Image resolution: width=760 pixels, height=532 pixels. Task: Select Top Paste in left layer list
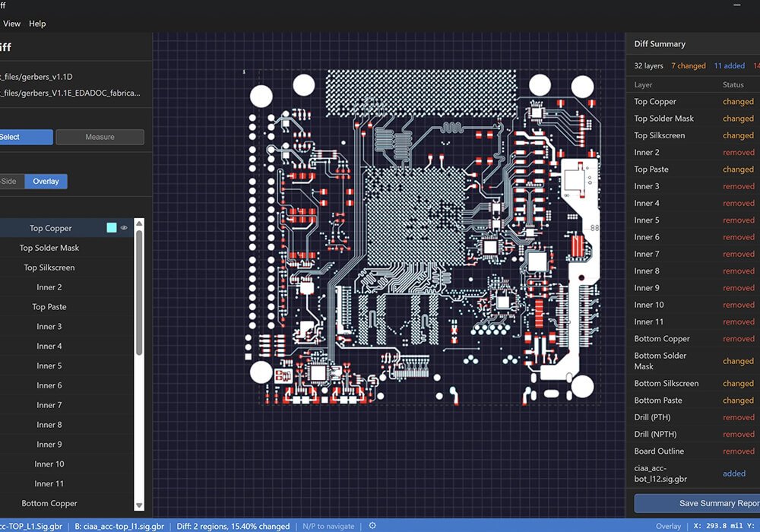coord(66,307)
